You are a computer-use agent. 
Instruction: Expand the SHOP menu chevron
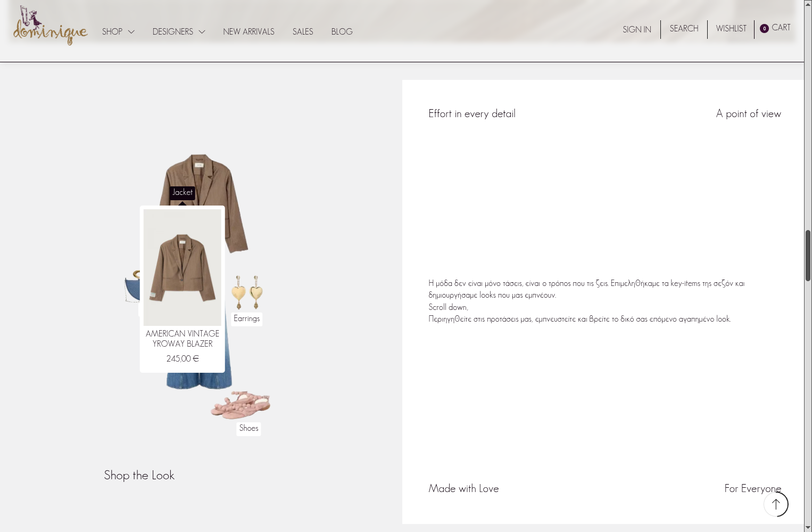[x=131, y=32]
